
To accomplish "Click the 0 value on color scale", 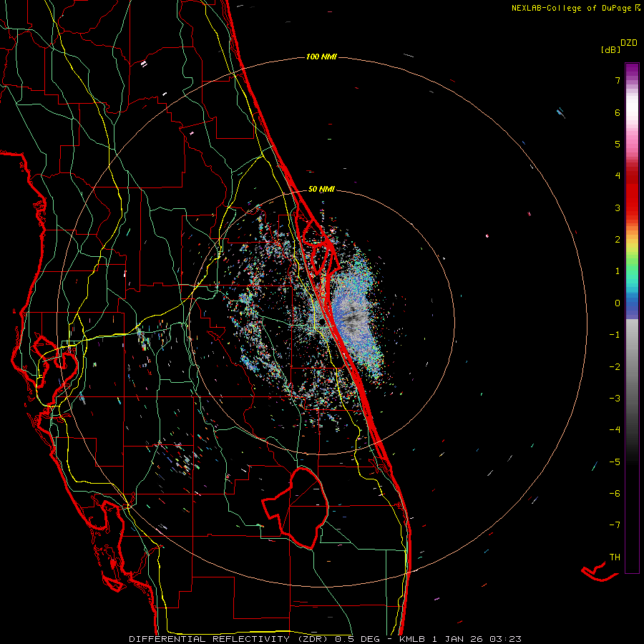I will tap(618, 303).
